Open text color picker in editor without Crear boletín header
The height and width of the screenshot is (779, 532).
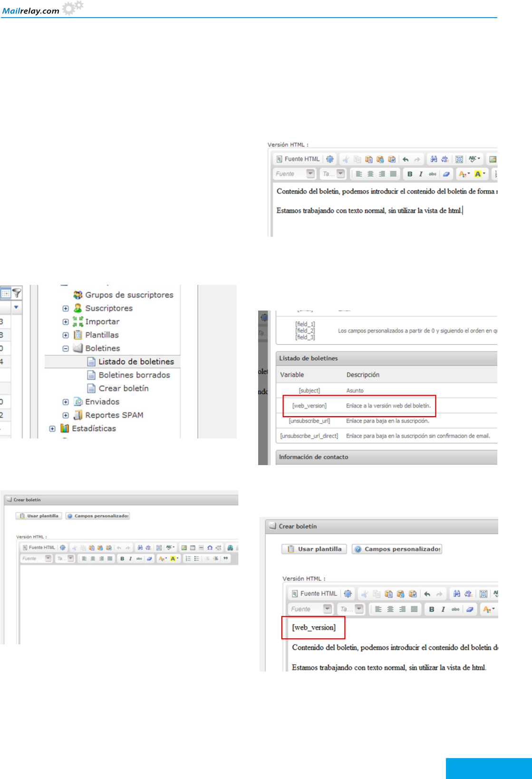(x=464, y=174)
